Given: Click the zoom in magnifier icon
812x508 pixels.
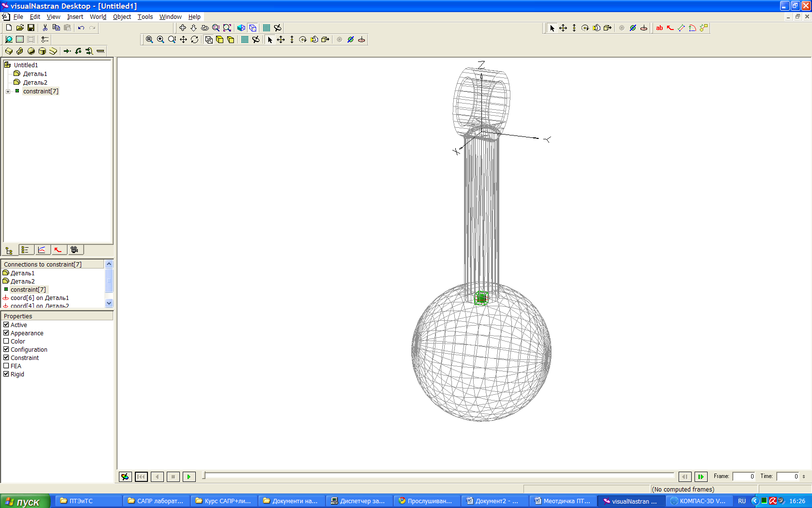Looking at the screenshot, I should (160, 39).
